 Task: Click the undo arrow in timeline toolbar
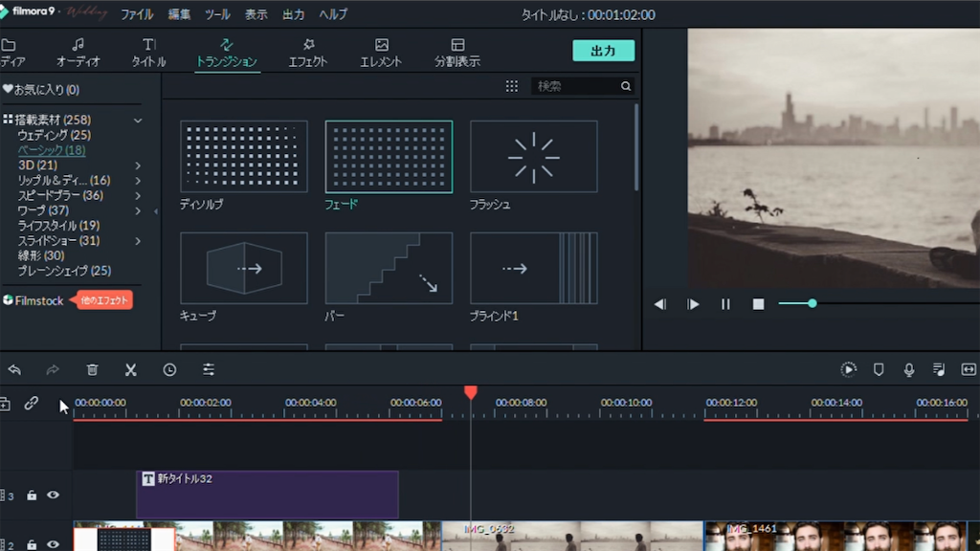click(14, 369)
